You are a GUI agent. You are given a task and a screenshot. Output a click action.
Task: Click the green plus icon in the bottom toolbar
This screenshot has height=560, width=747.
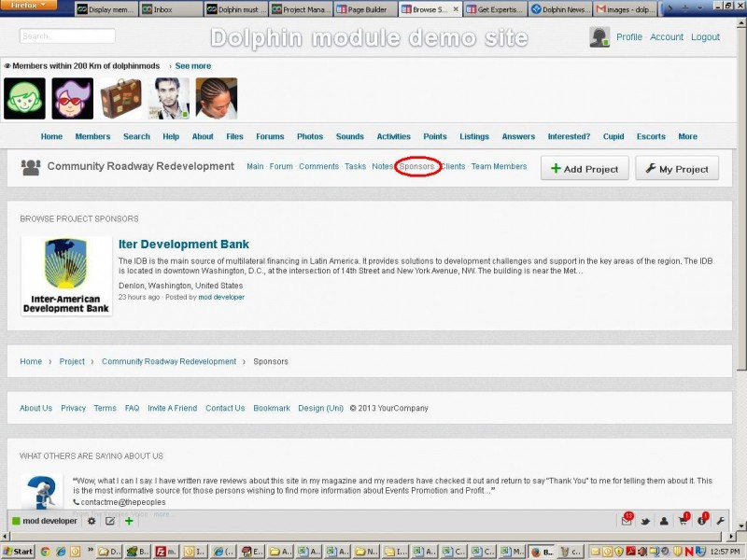click(129, 521)
